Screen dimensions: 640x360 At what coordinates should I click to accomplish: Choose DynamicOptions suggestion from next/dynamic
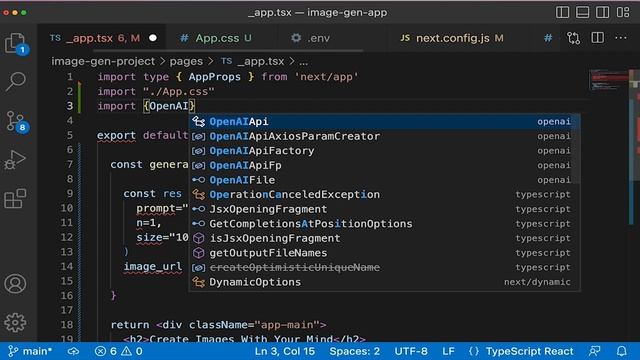(384, 282)
